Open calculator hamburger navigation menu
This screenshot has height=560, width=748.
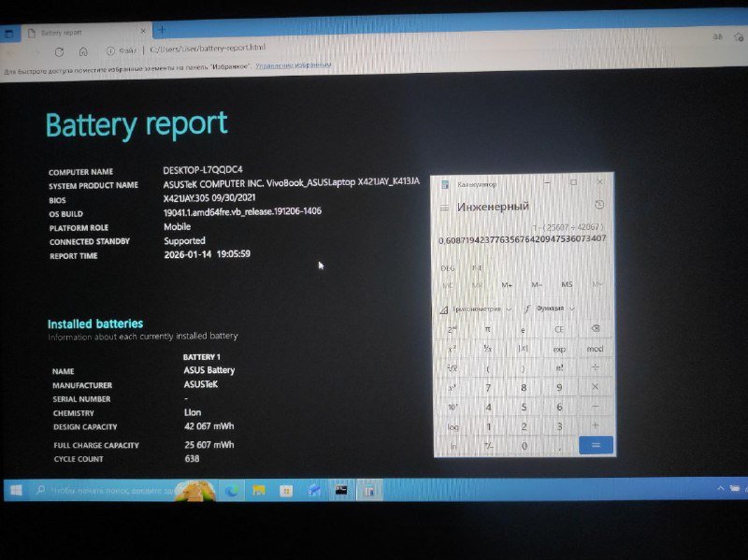pyautogui.click(x=445, y=207)
